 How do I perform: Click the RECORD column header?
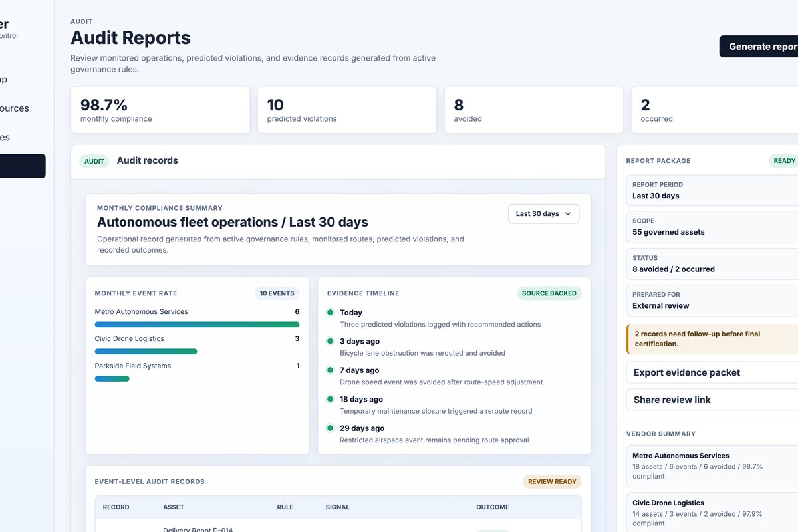(x=116, y=507)
